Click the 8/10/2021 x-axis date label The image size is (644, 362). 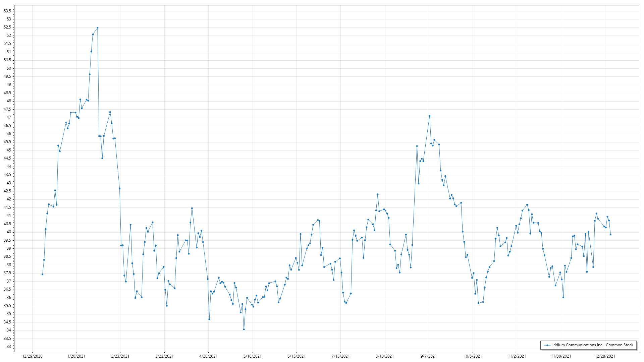[x=385, y=356]
